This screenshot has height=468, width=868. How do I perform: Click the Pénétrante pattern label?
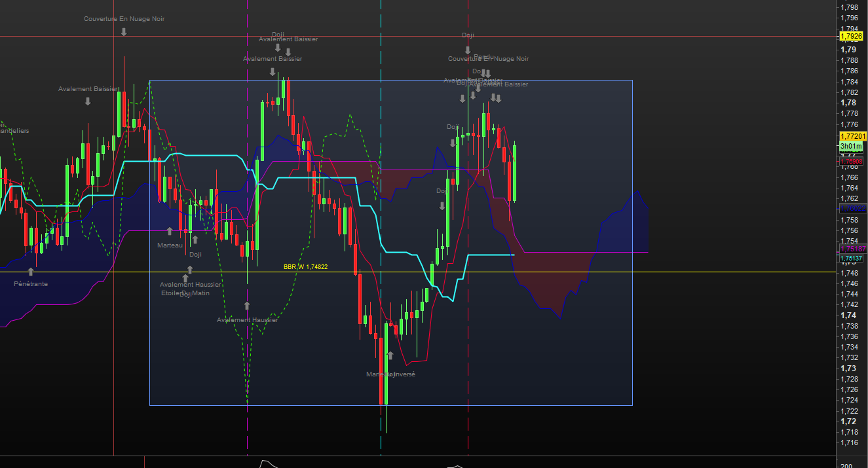(31, 284)
